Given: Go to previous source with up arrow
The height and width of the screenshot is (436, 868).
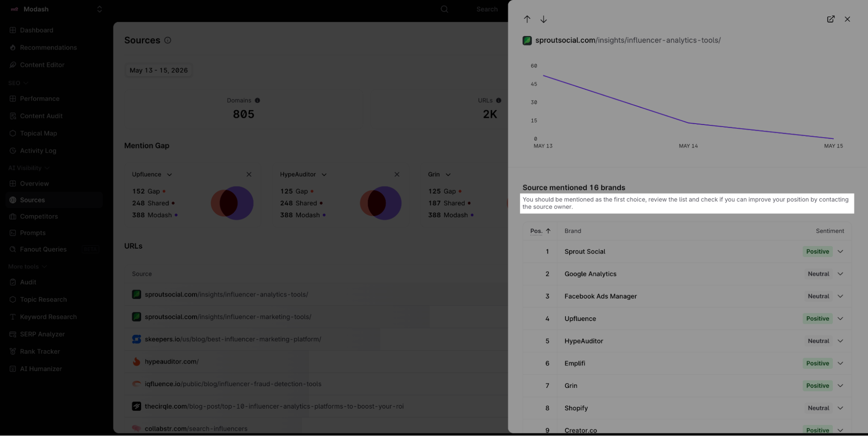Looking at the screenshot, I should pos(527,19).
